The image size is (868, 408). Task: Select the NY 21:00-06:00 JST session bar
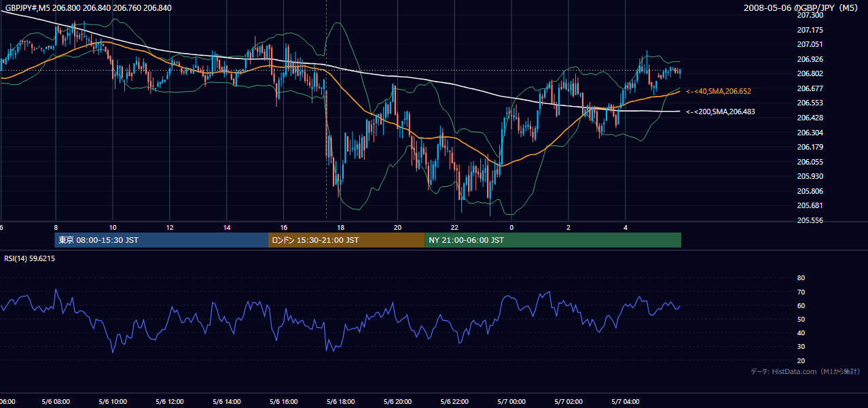(x=553, y=240)
